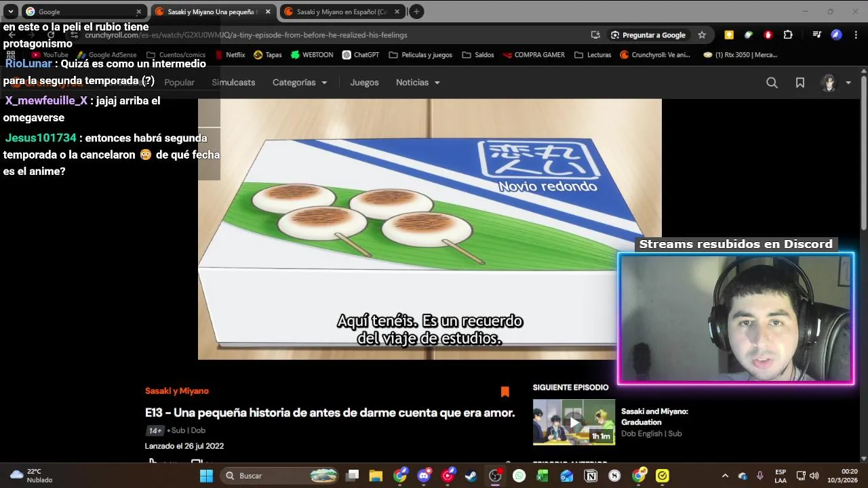Image resolution: width=868 pixels, height=488 pixels.
Task: Open the volume tray icon
Action: (x=814, y=476)
